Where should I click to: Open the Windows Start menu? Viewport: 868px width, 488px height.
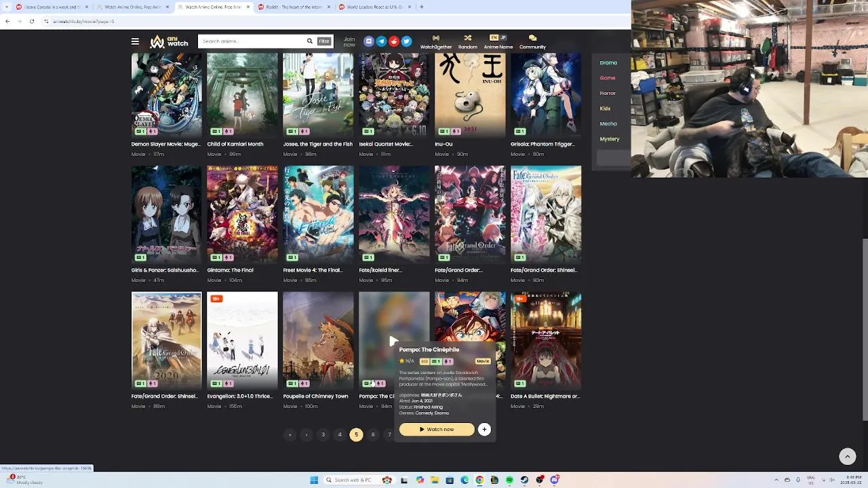coord(314,480)
